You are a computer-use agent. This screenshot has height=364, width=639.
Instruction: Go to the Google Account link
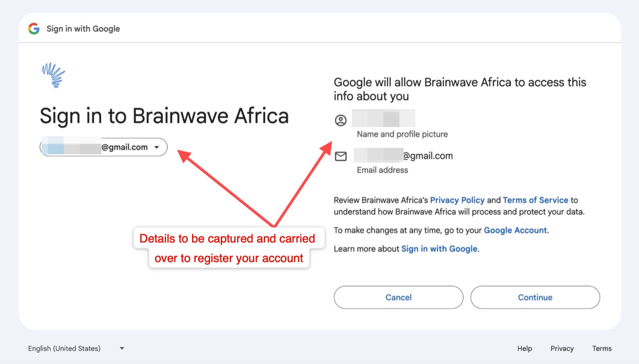515,230
